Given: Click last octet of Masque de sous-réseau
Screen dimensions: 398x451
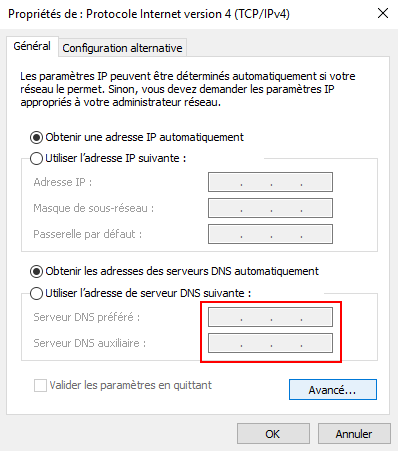Looking at the screenshot, I should [316, 208].
